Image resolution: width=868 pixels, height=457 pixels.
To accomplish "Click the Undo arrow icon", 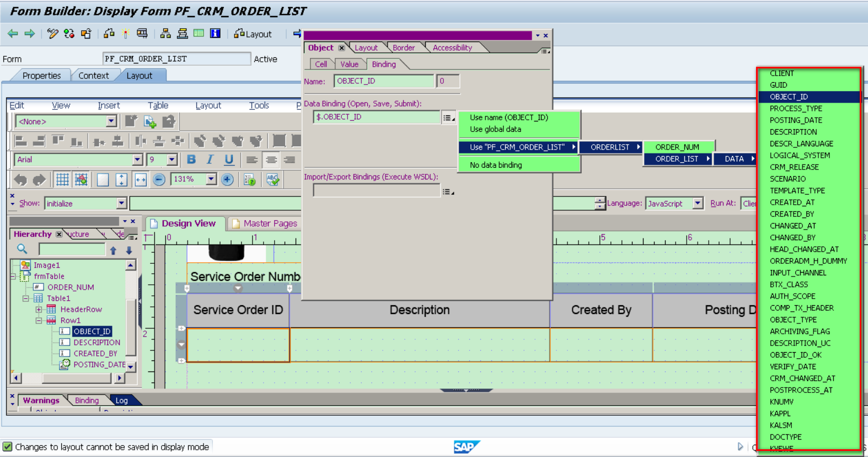I will click(x=20, y=179).
